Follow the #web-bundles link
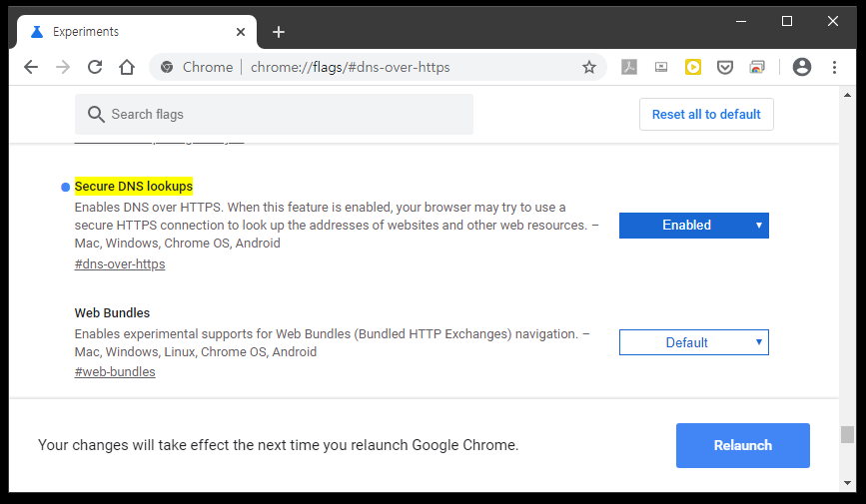The image size is (866, 504). click(x=115, y=372)
